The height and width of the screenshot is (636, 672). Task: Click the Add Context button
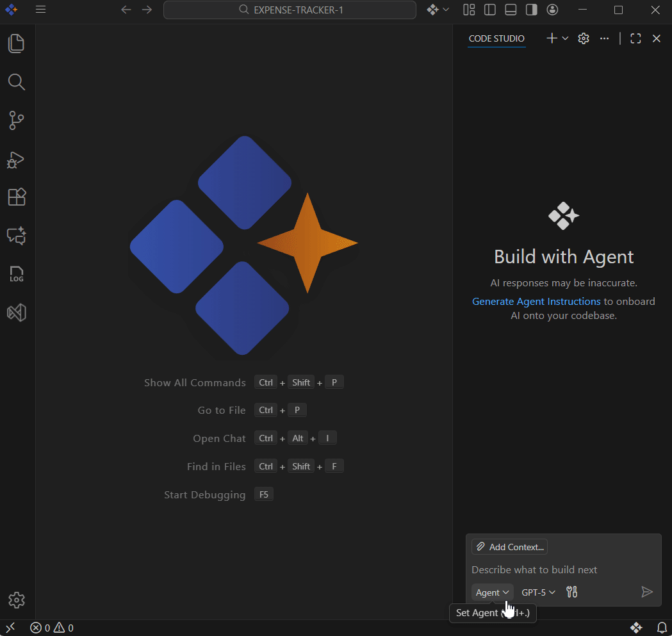tap(509, 546)
